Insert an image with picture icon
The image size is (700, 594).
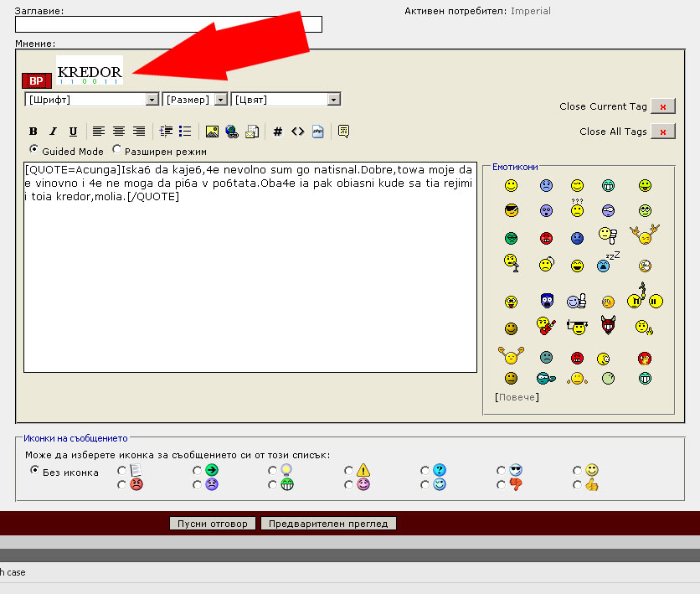tap(212, 132)
